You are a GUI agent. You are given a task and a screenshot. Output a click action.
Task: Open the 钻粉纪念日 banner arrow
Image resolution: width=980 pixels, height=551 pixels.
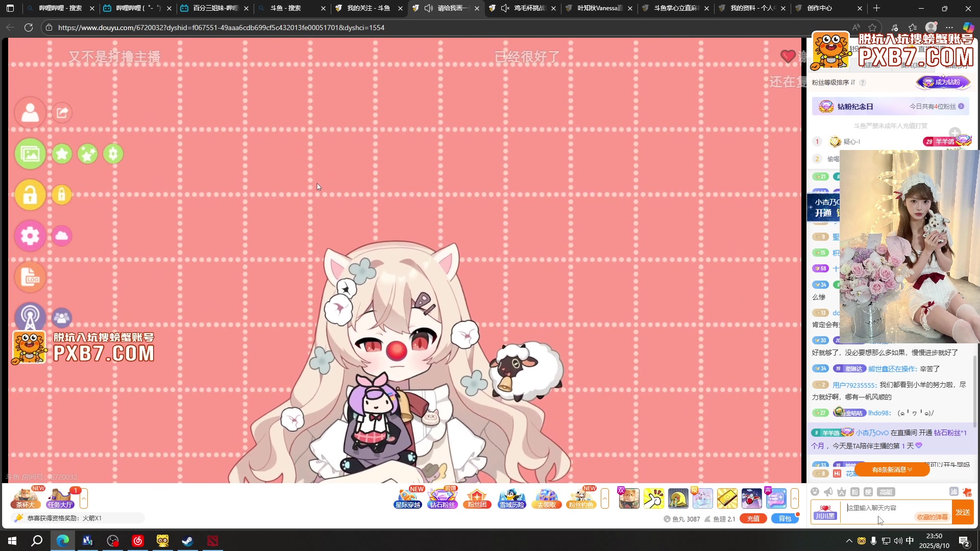(961, 107)
